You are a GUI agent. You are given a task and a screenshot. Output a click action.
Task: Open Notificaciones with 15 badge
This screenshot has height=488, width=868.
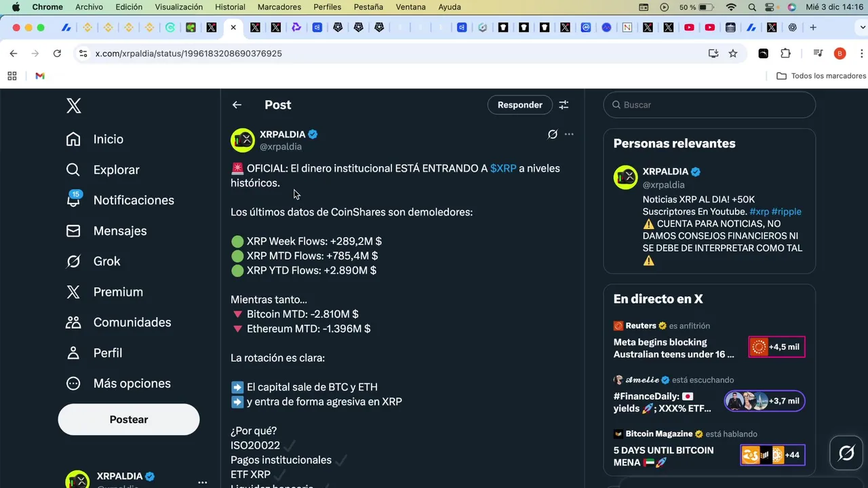tap(120, 200)
